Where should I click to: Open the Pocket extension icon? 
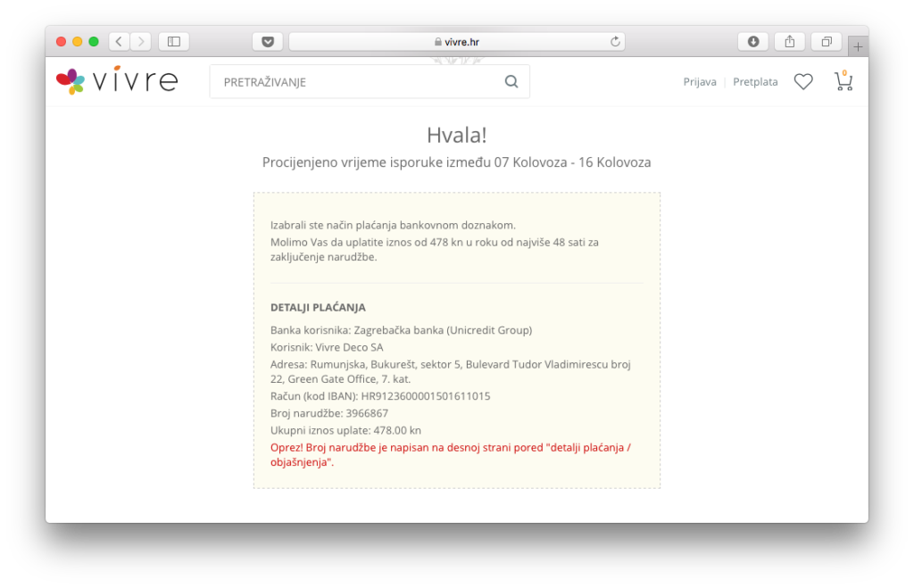click(x=268, y=41)
